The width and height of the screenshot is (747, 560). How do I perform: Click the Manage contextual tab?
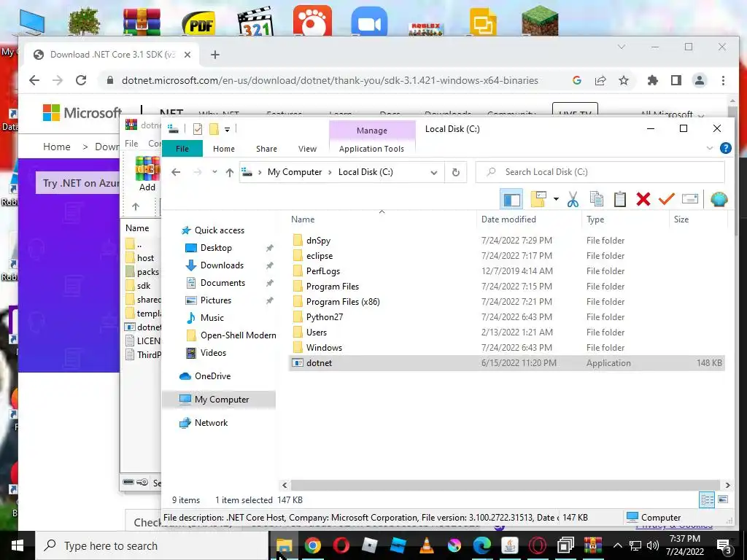(x=372, y=131)
